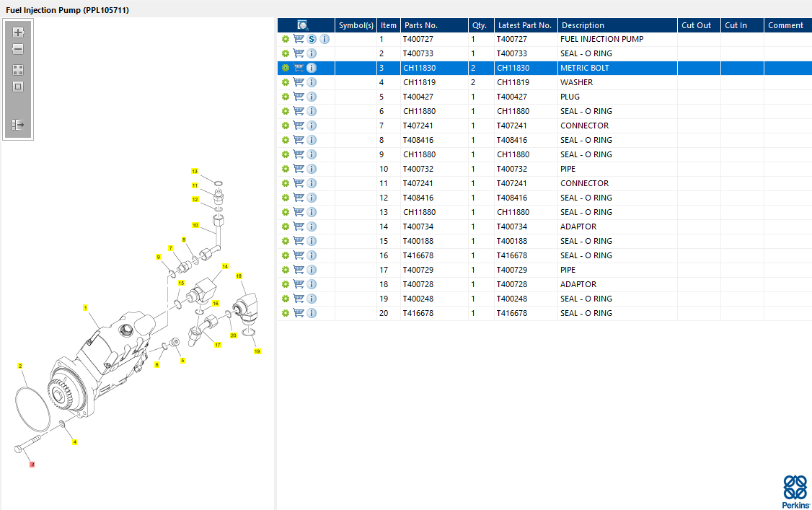Click the Cut In column header

click(x=742, y=25)
